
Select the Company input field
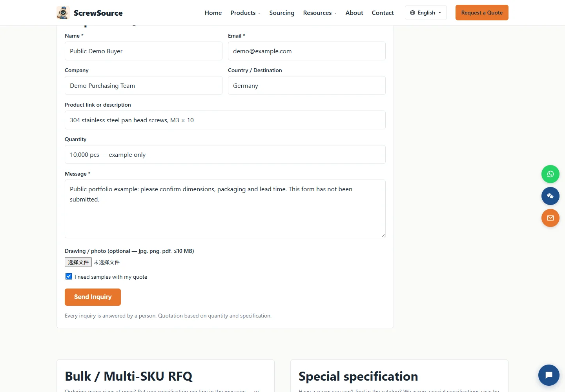click(x=144, y=85)
